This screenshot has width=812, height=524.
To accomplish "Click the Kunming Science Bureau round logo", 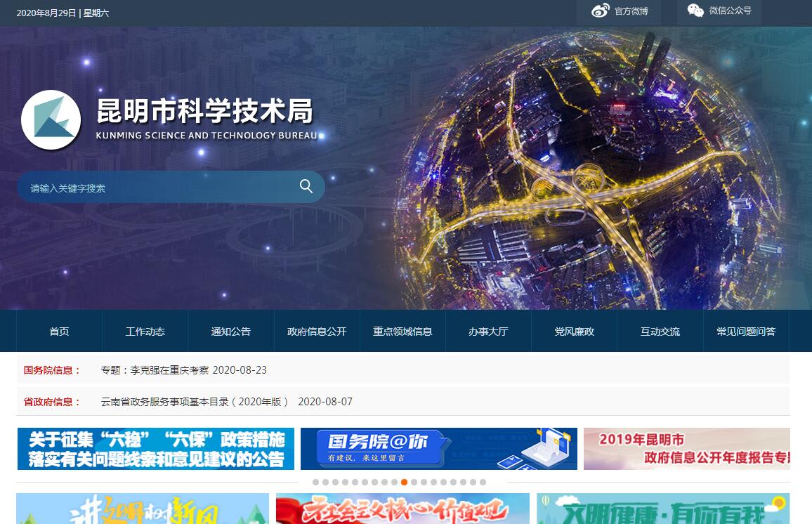I will (51, 119).
